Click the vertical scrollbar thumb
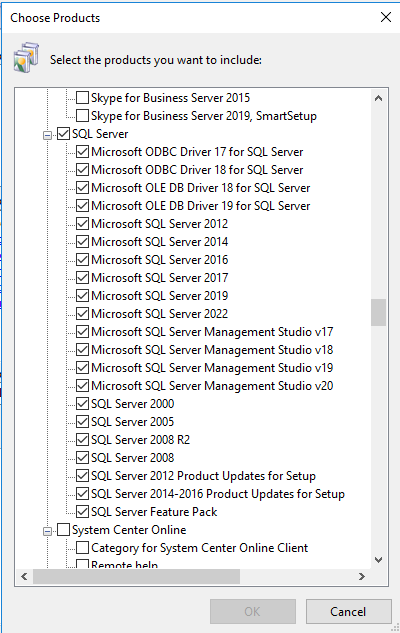Viewport: 400px width, 633px height. click(x=378, y=312)
